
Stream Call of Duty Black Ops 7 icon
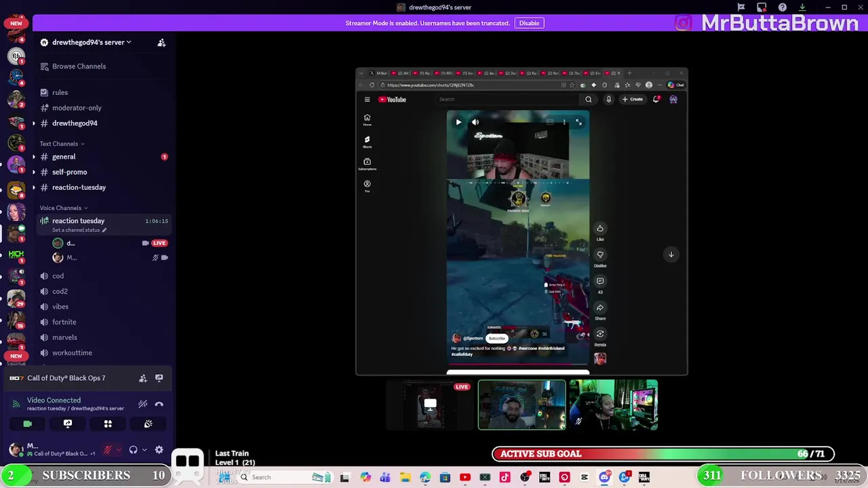159,378
